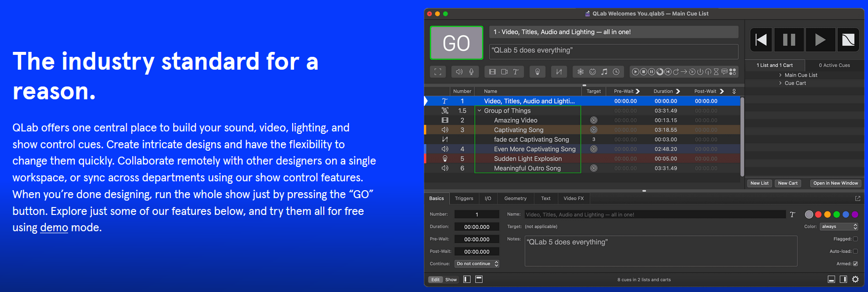Pause all cues with transport pause button
The image size is (868, 292).
coord(789,40)
